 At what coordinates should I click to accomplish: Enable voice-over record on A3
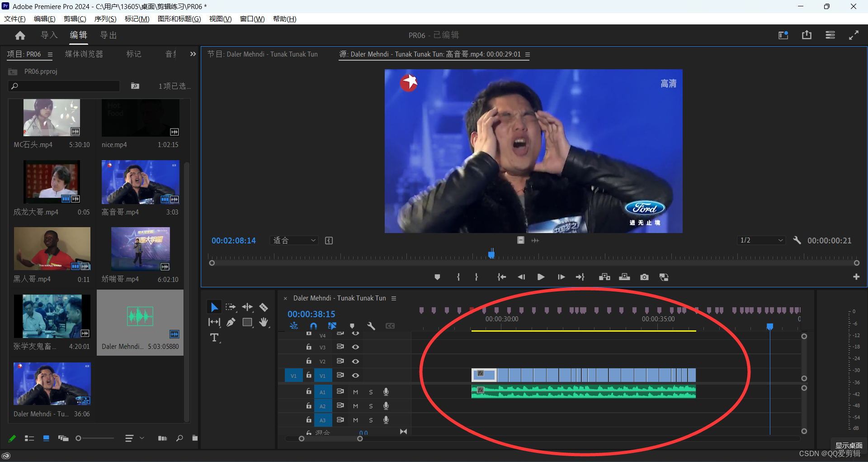386,420
